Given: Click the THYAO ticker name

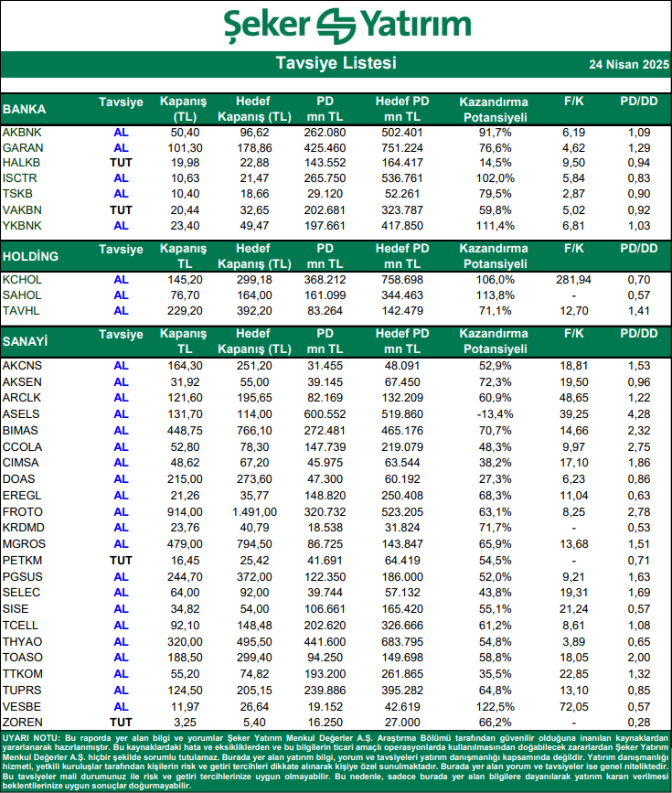Looking at the screenshot, I should tap(22, 642).
